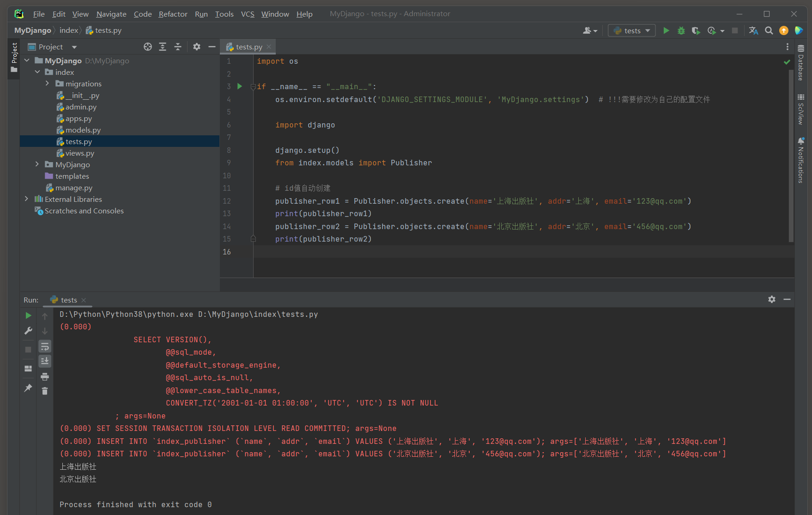Open the user account dropdown in the toolbar

[x=590, y=30]
